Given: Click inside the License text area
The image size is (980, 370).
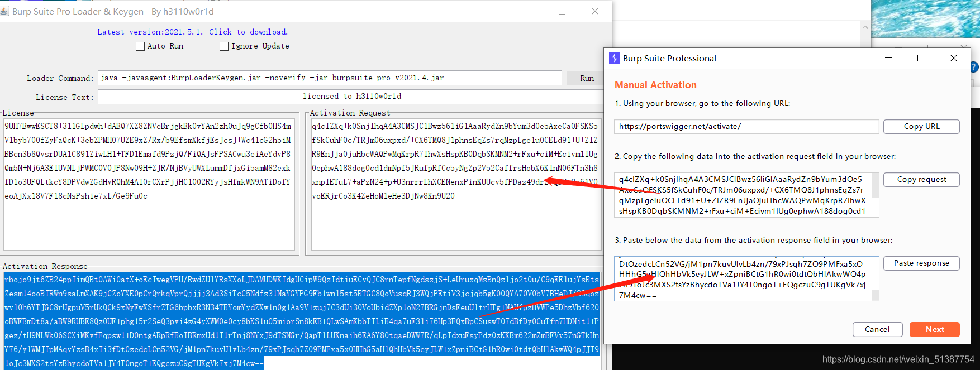Looking at the screenshot, I should point(149,184).
